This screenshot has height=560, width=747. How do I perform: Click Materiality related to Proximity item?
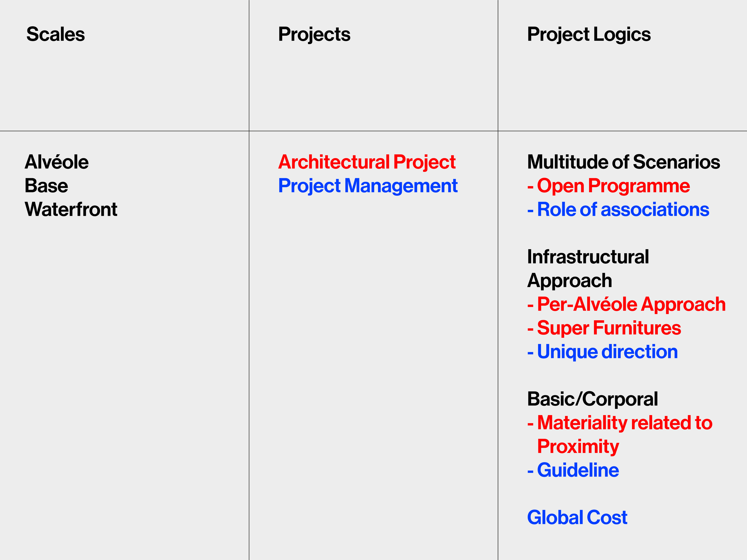[x=620, y=435]
